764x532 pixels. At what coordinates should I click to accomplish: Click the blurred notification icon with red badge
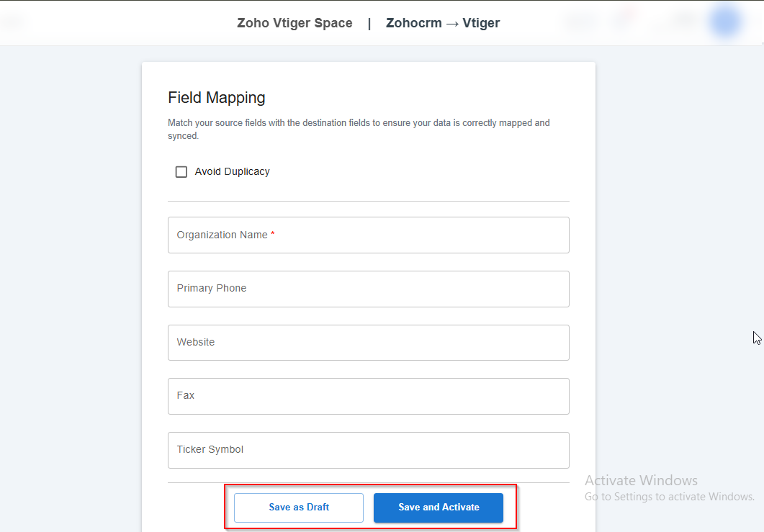pos(622,21)
